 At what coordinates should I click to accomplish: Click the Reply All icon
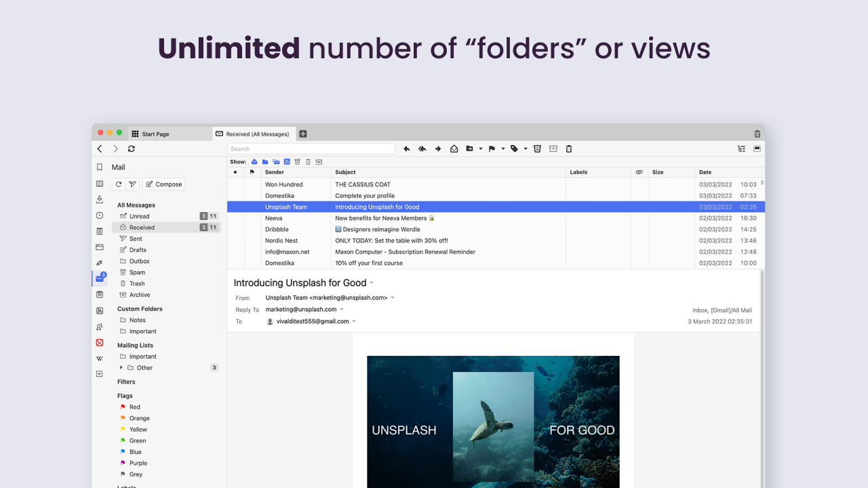[422, 148]
